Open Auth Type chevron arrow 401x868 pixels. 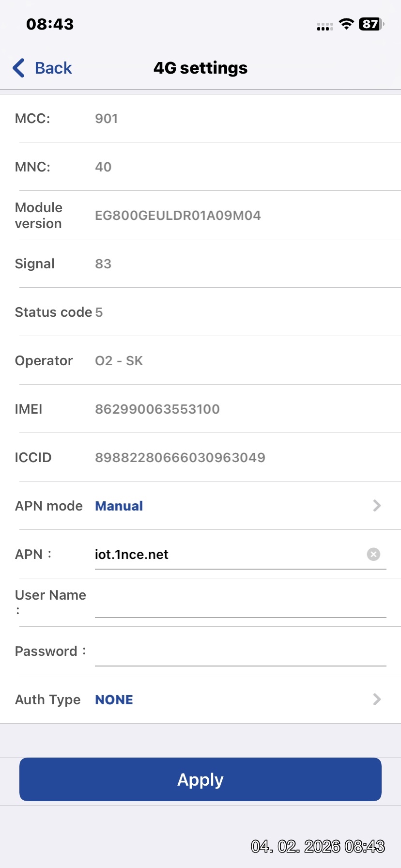click(377, 699)
